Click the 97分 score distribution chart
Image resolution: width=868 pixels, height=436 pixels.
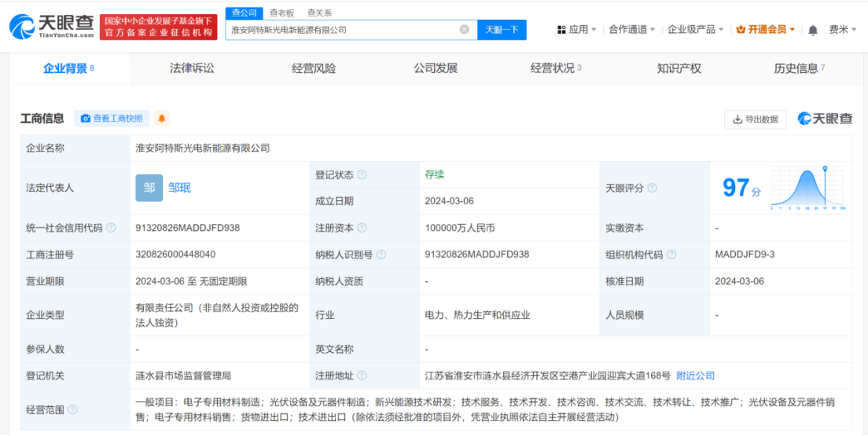coord(807,189)
